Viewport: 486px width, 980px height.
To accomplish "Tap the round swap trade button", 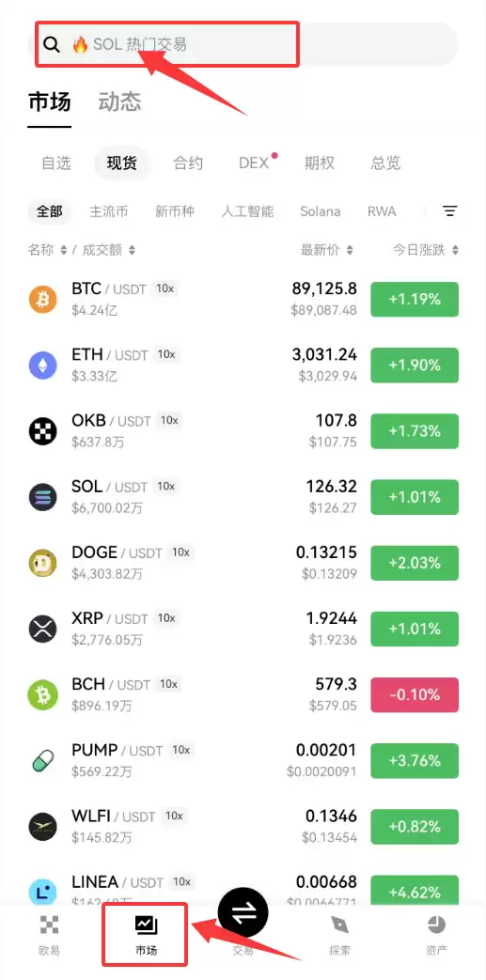I will 243,913.
